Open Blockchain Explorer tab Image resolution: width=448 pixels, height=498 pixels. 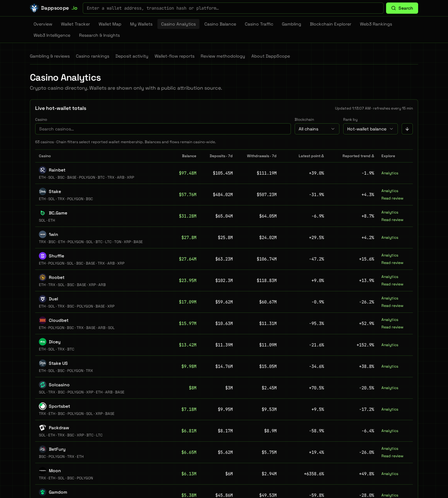330,24
